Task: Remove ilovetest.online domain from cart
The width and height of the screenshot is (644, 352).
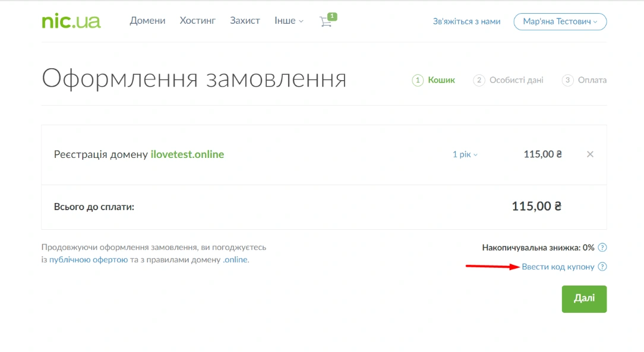Action: 590,154
